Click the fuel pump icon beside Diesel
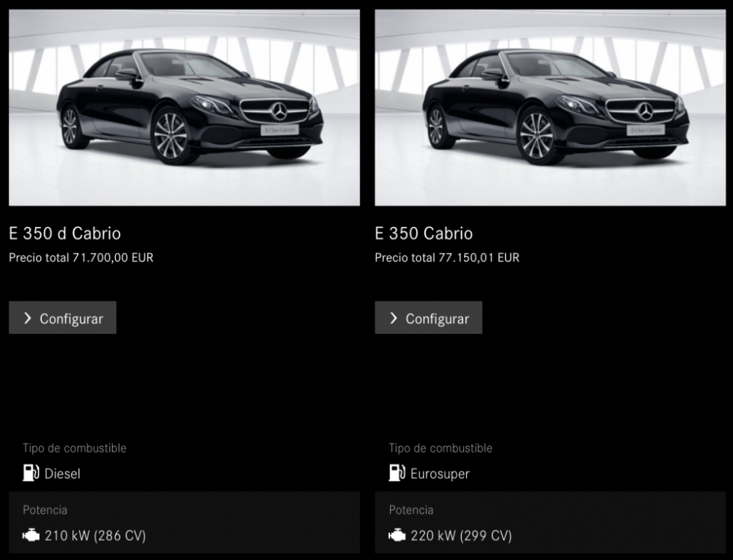The width and height of the screenshot is (733, 560). click(31, 473)
